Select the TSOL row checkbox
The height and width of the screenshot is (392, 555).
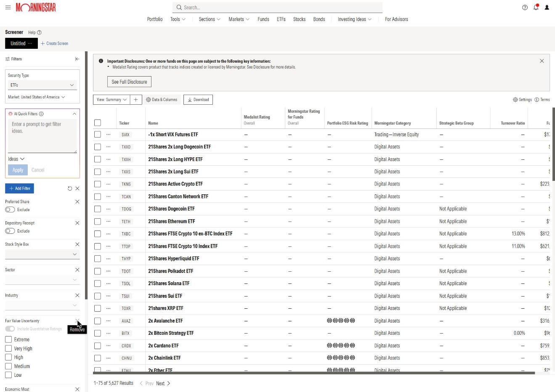coord(98,283)
